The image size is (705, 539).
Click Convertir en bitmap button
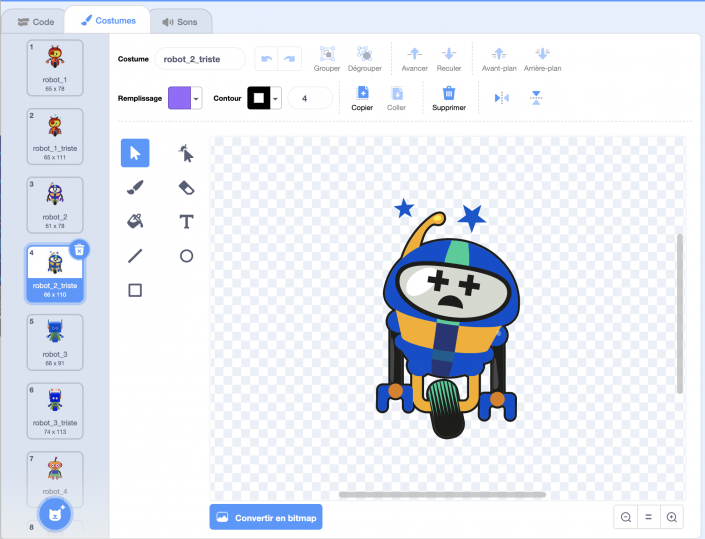point(266,518)
